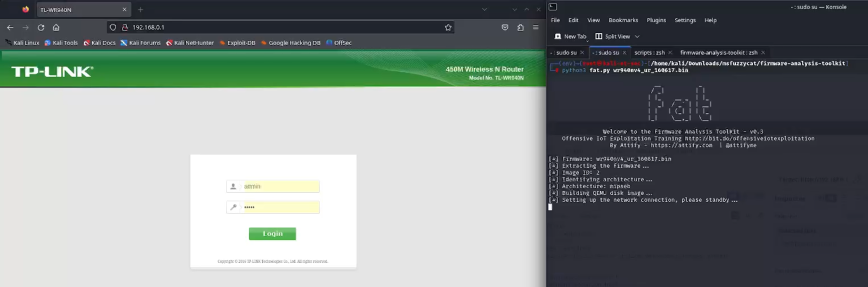Open the Firefox extensions puzzle icon
Viewport: 868px width, 287px height.
(520, 27)
